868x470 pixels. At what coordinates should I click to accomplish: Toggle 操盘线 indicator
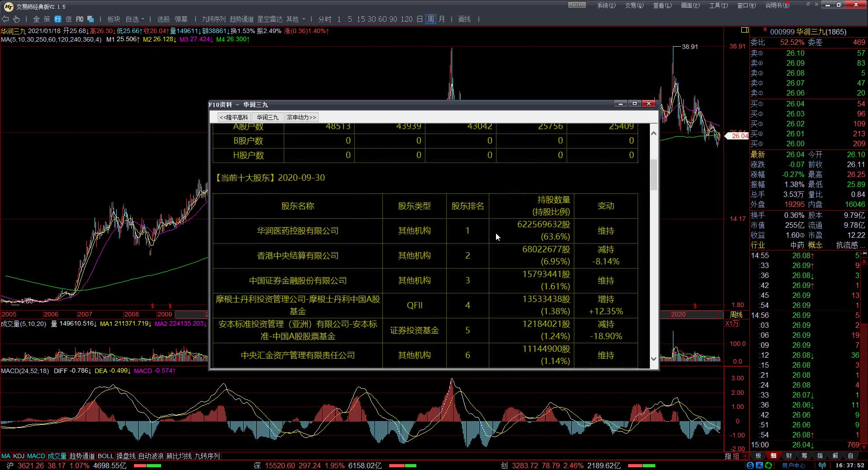point(126,456)
